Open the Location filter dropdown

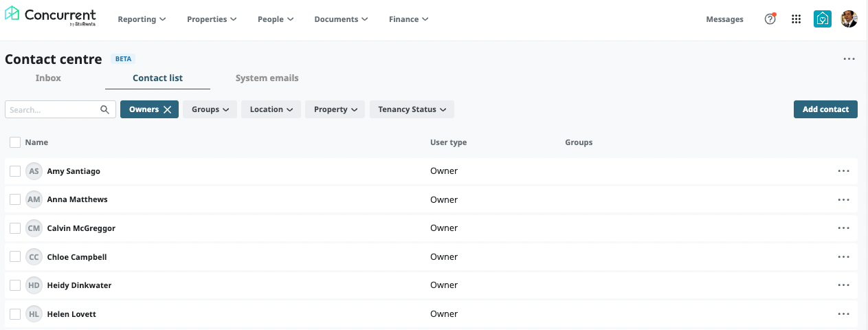(x=271, y=109)
